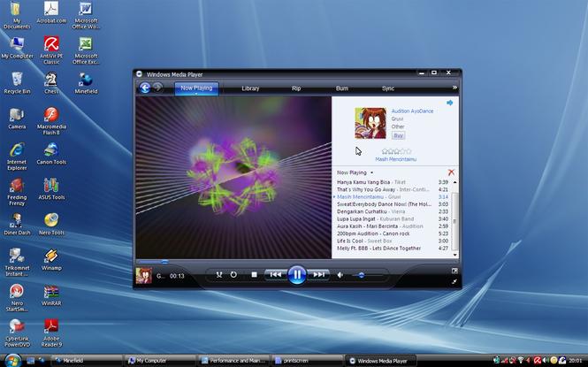
Task: Select That's Why You Go Away track
Action: (393, 189)
